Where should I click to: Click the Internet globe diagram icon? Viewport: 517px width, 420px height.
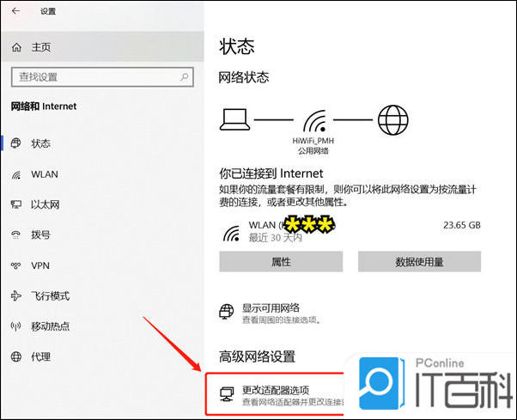coord(392,119)
